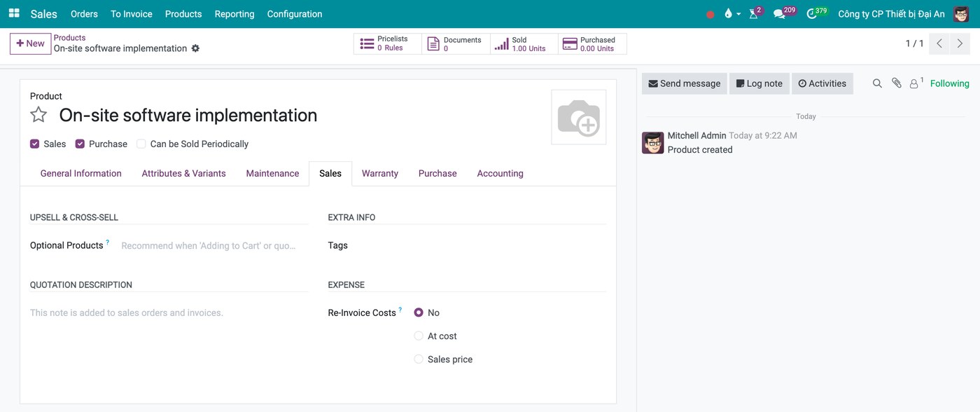The width and height of the screenshot is (980, 412).
Task: Open Configuration menu
Action: [295, 14]
